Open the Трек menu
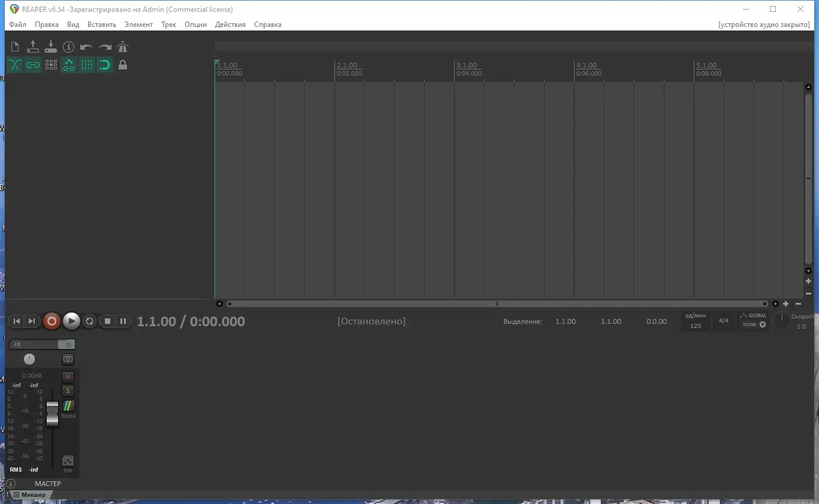The image size is (819, 504). tap(169, 25)
